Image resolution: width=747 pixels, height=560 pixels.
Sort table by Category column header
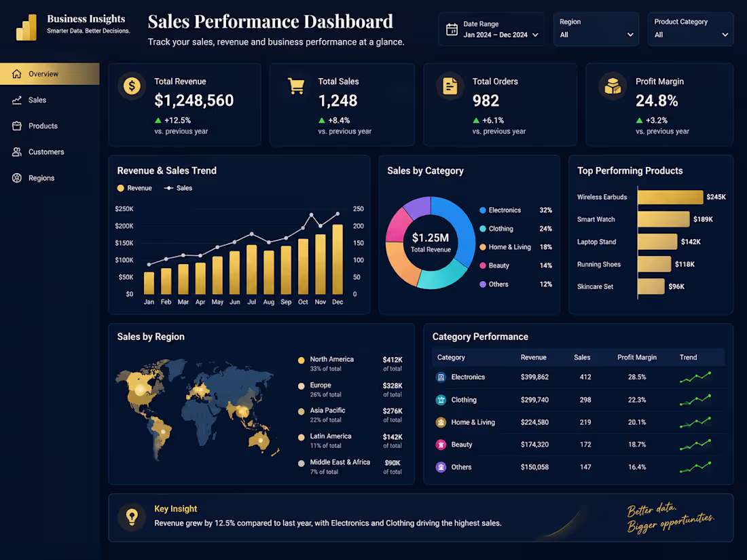point(451,357)
